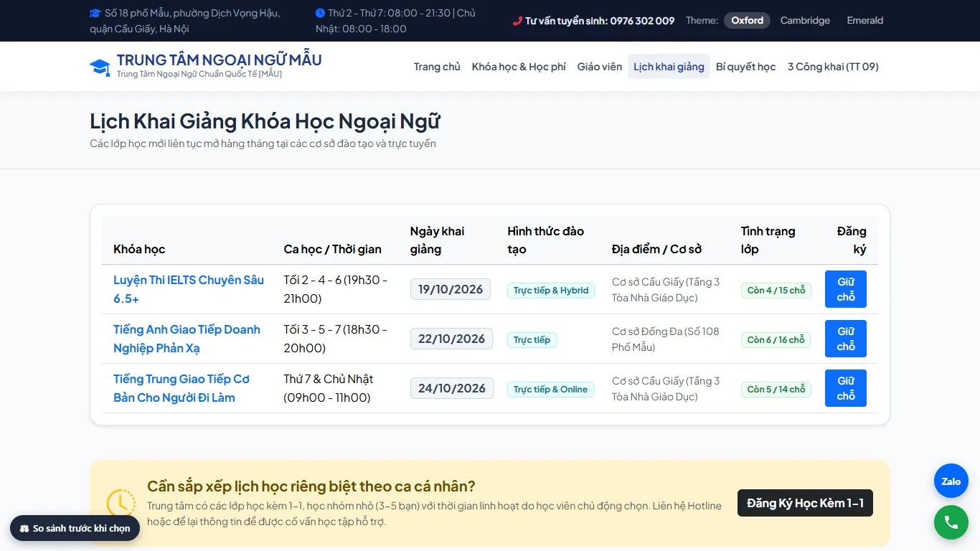Click the Đăng Ký Học Kèm 1-1 button

coord(805,503)
